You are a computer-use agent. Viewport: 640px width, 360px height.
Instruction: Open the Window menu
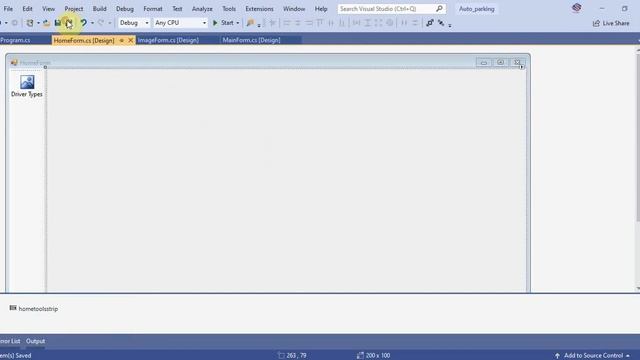(x=294, y=9)
